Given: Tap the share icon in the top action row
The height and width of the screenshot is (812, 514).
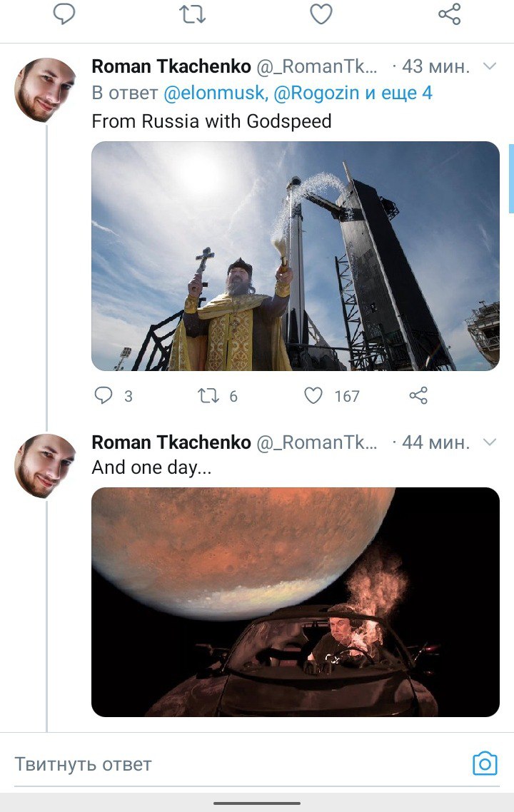Looking at the screenshot, I should tap(449, 14).
